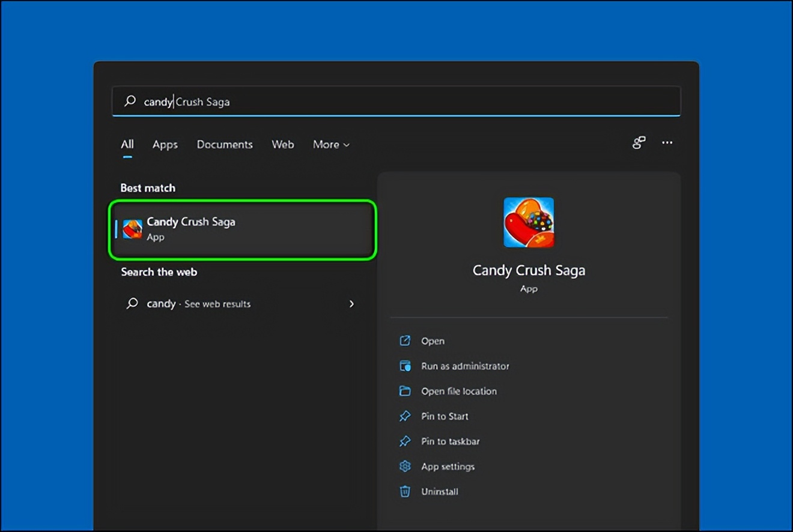Click the search magnifier icon in search box
Screen dimensions: 793x532
[130, 101]
